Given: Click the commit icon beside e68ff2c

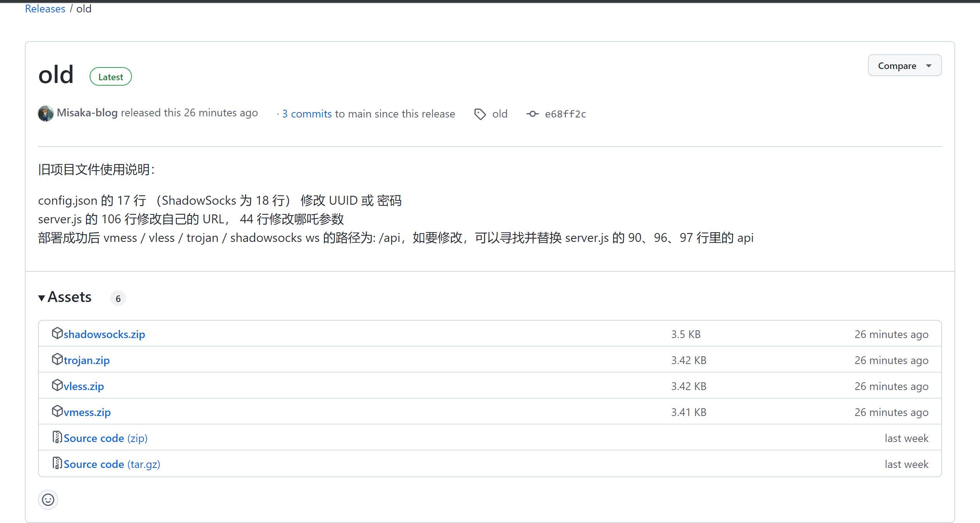Looking at the screenshot, I should [532, 114].
